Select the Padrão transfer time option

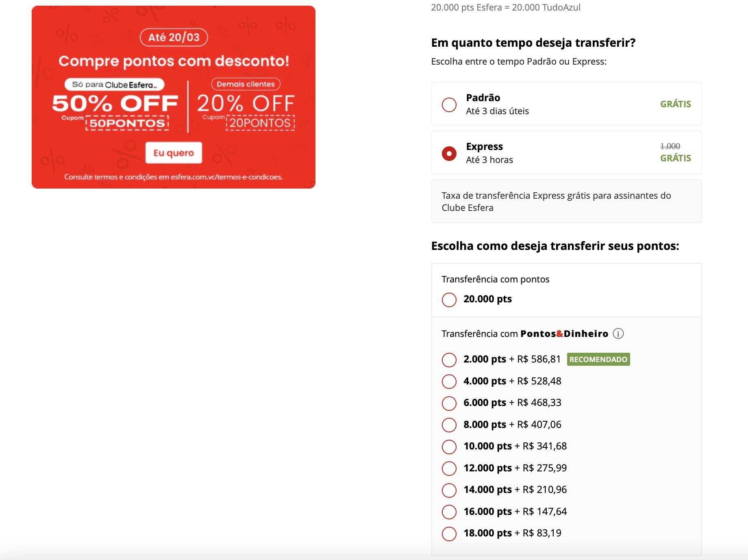[449, 104]
